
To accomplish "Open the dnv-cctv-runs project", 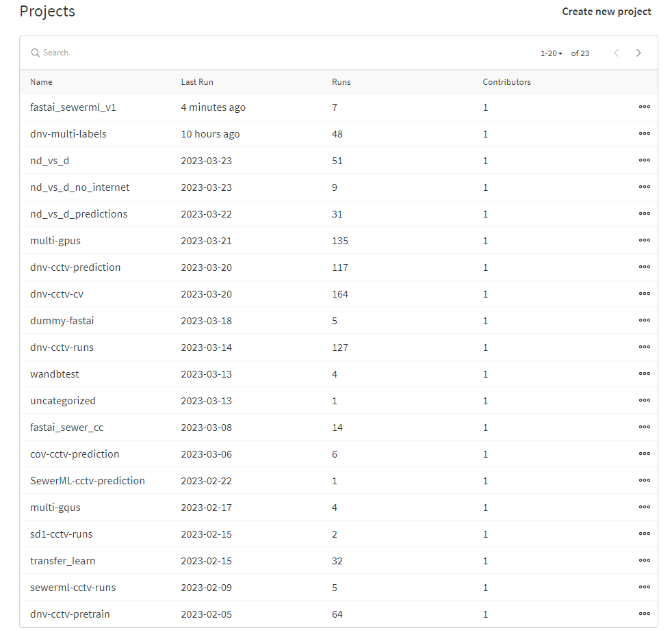I will (62, 347).
